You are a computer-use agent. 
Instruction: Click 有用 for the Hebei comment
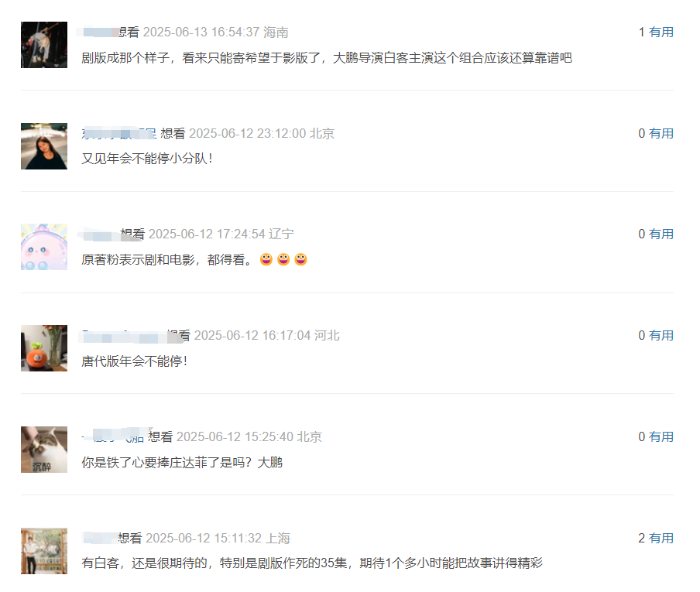point(661,335)
